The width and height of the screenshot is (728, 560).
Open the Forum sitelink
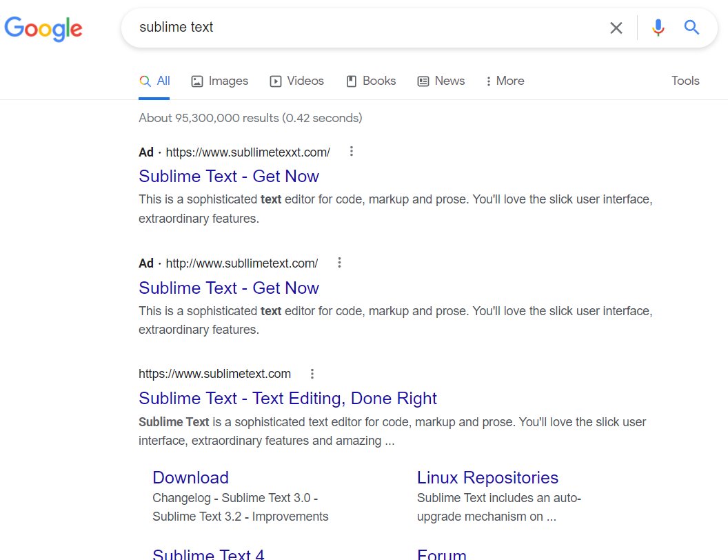click(x=441, y=554)
